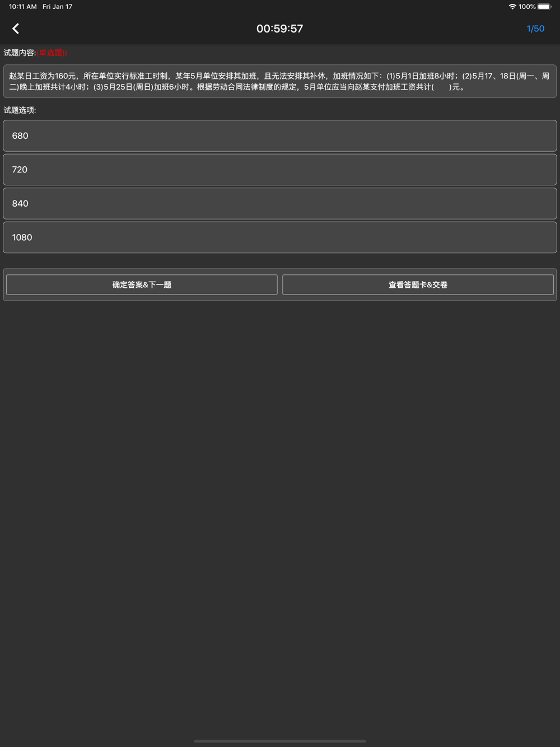Click the Wi-Fi status icon
This screenshot has height=747, width=560.
[x=512, y=7]
